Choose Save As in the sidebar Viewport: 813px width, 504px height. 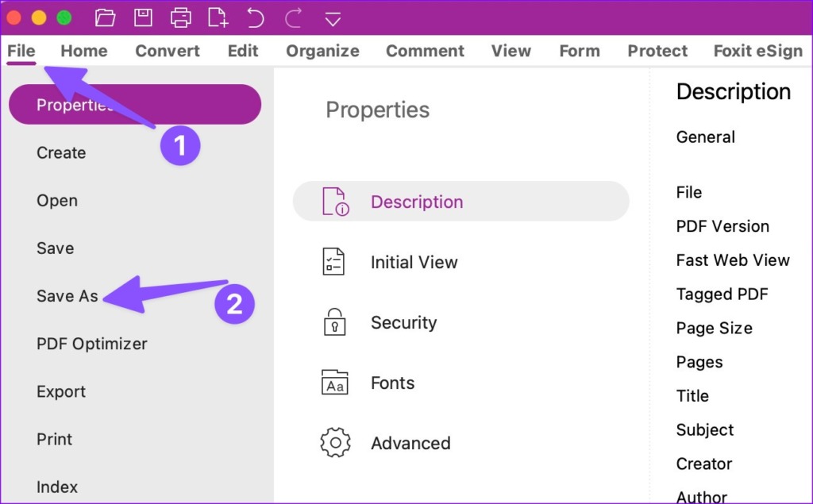67,296
